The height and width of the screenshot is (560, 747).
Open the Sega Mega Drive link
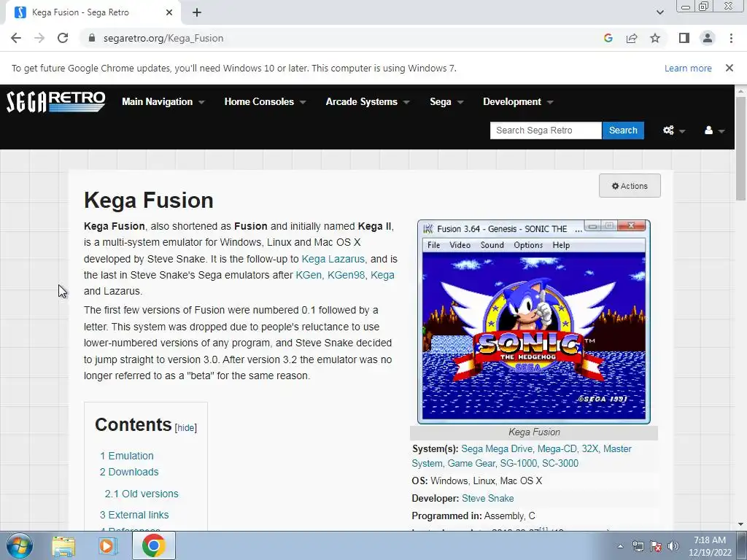(497, 449)
